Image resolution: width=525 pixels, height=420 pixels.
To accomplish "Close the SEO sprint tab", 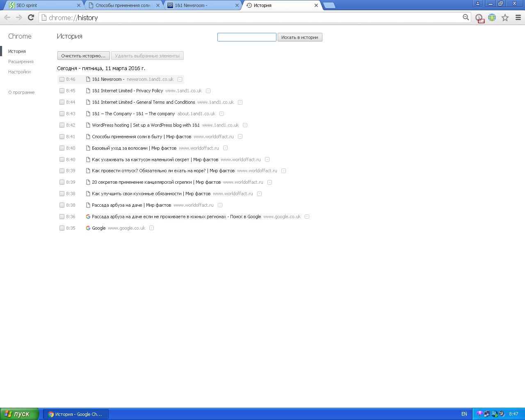I will click(79, 5).
